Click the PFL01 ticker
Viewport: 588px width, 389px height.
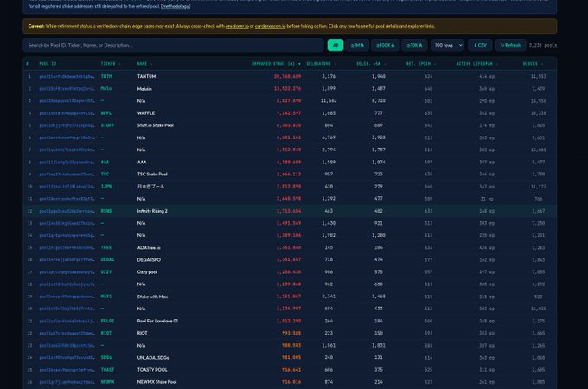click(x=107, y=321)
